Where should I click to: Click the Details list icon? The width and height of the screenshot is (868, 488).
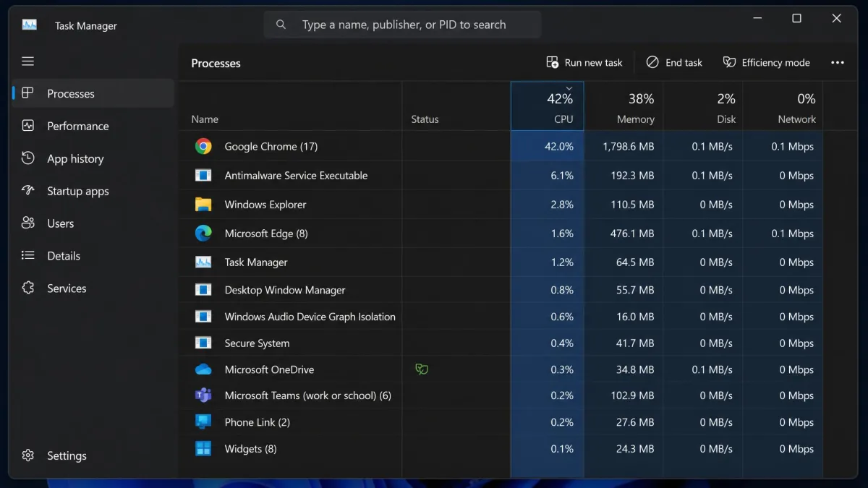click(28, 255)
